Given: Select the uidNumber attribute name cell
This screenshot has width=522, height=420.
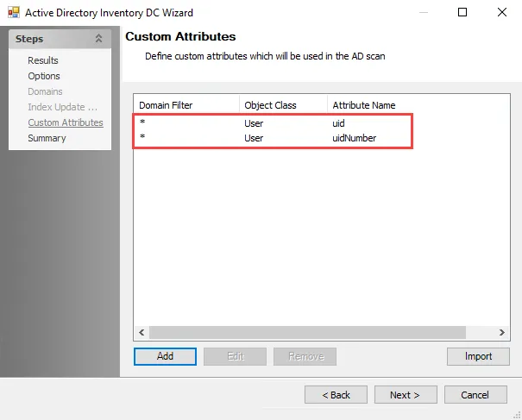Looking at the screenshot, I should tap(355, 138).
